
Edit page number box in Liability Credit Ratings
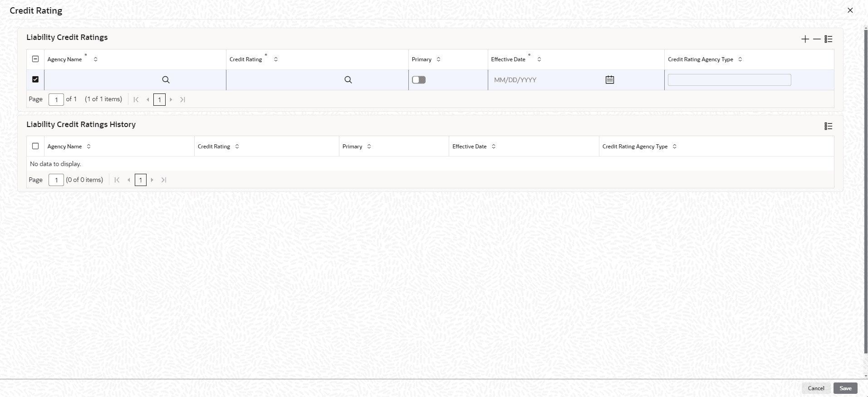(x=56, y=99)
